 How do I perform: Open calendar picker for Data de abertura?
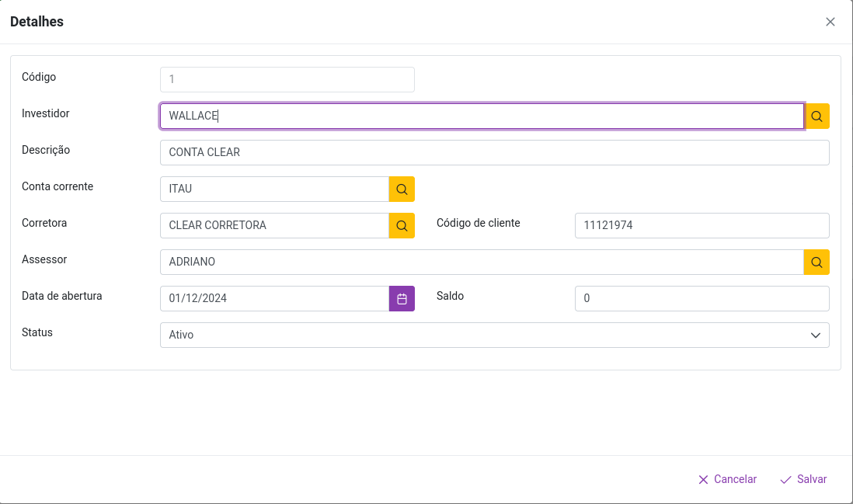[x=402, y=298]
